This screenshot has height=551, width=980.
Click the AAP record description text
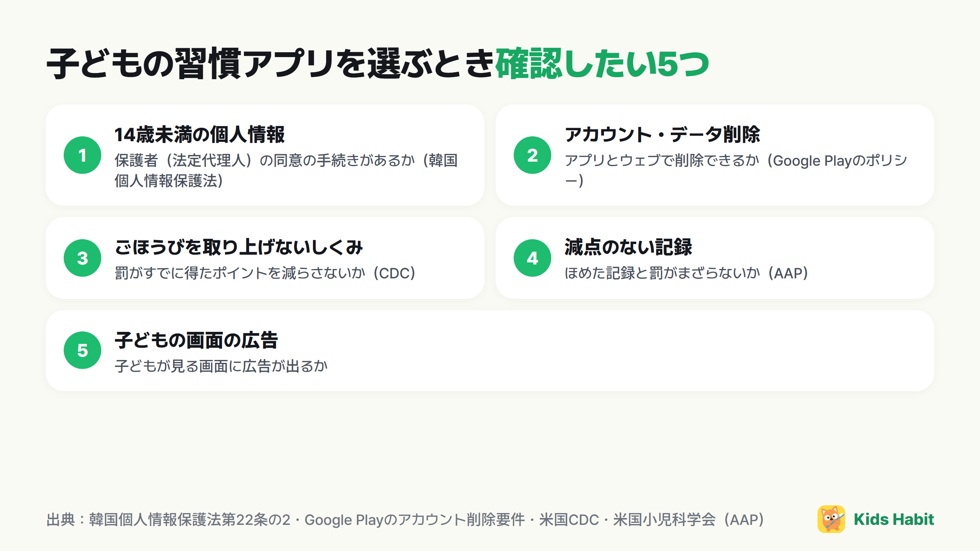click(x=686, y=273)
